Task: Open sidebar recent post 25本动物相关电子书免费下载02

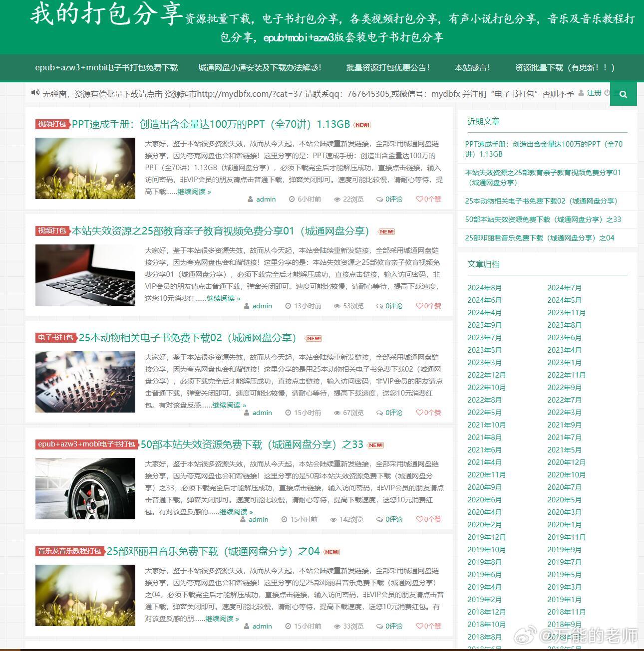Action: 542,201
